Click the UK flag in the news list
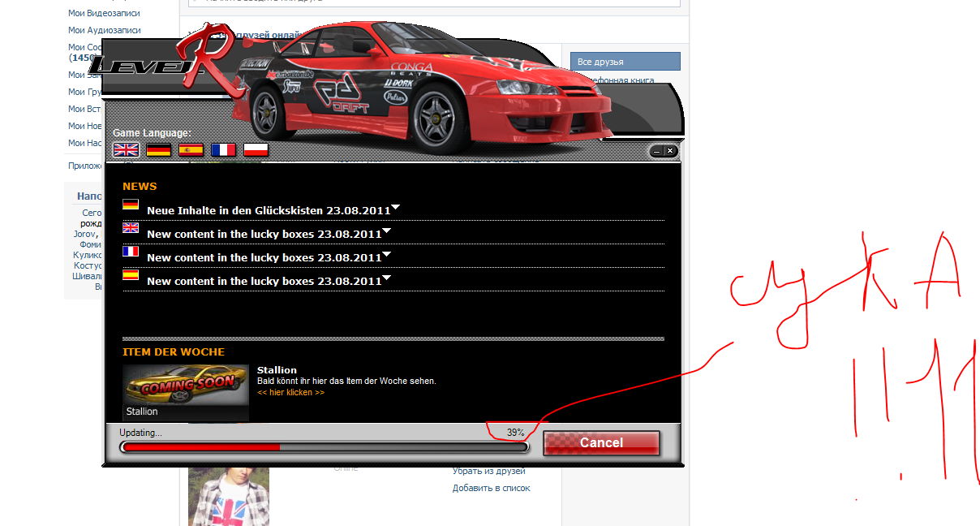Screen dimensions: 980x526 tap(131, 228)
